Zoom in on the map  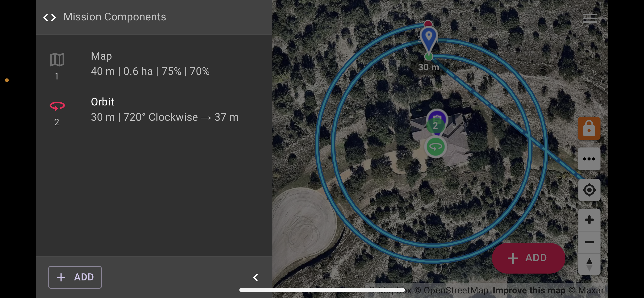[x=589, y=220]
